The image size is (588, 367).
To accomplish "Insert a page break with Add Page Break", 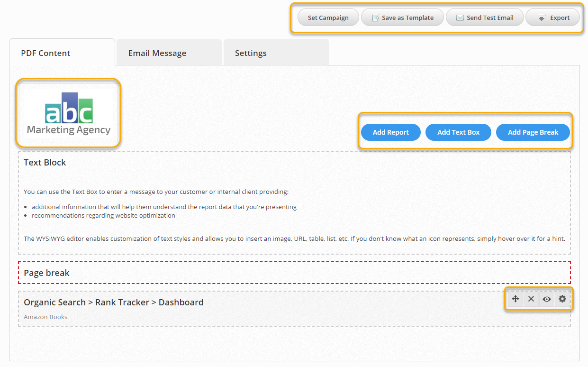I will coord(533,132).
